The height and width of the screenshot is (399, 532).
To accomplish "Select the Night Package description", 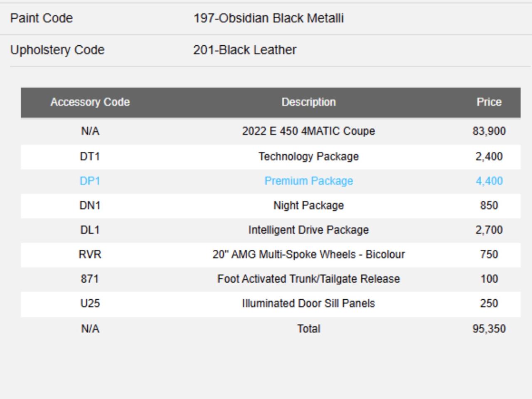I will 308,206.
